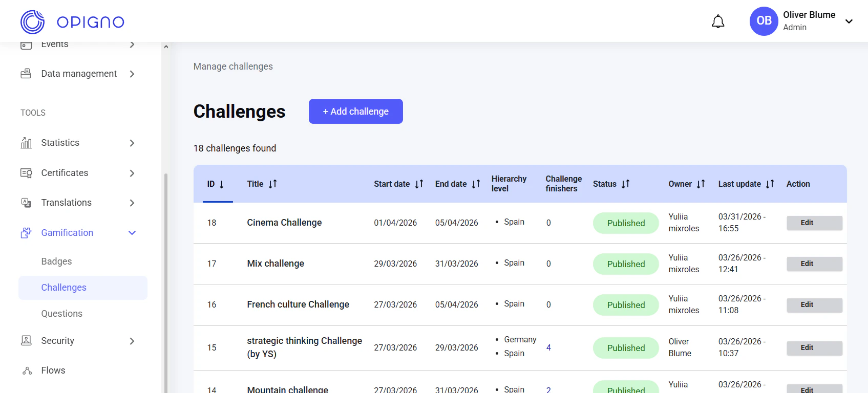
Task: Expand Statistics submenu chevron
Action: click(x=132, y=143)
